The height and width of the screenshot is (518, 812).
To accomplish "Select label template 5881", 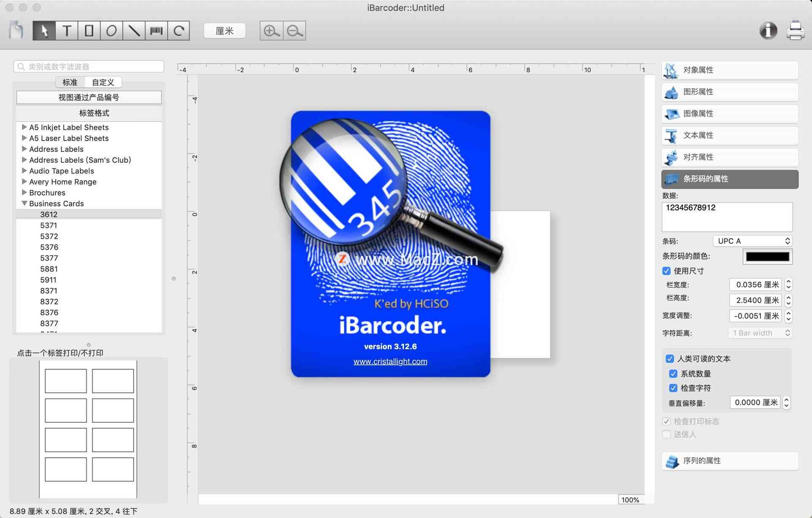I will (x=49, y=269).
